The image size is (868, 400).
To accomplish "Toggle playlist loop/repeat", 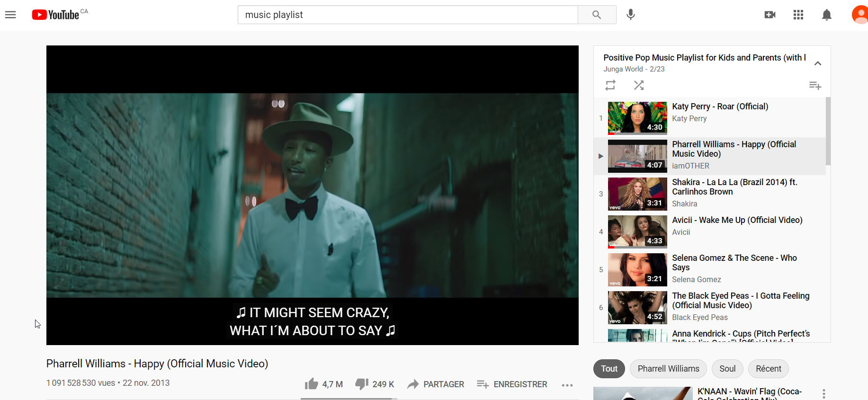I will (x=610, y=85).
